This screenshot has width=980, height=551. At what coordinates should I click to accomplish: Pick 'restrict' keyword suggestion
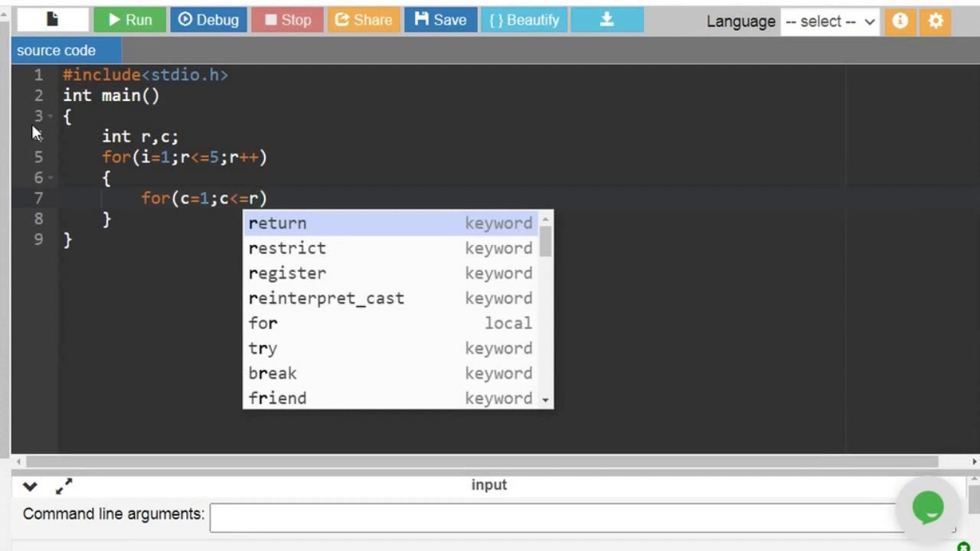pyautogui.click(x=390, y=248)
